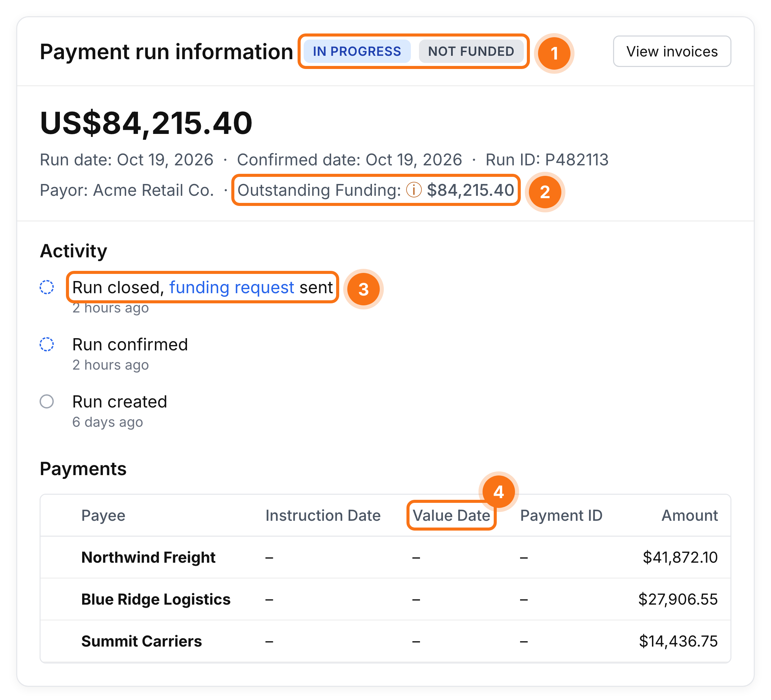Open the funding request link
This screenshot has height=700, width=771.
point(232,287)
